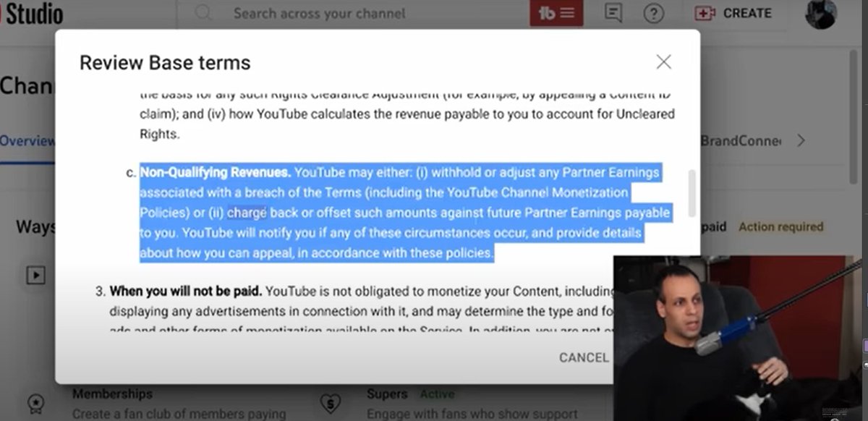Click the video play icon in the Ways section
868x421 pixels.
pyautogui.click(x=35, y=275)
